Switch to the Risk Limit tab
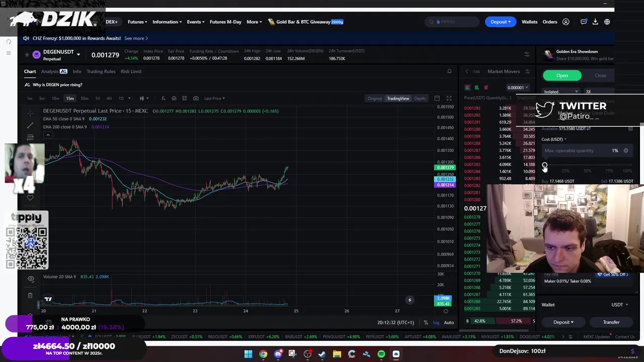The width and height of the screenshot is (644, 362). (x=131, y=71)
